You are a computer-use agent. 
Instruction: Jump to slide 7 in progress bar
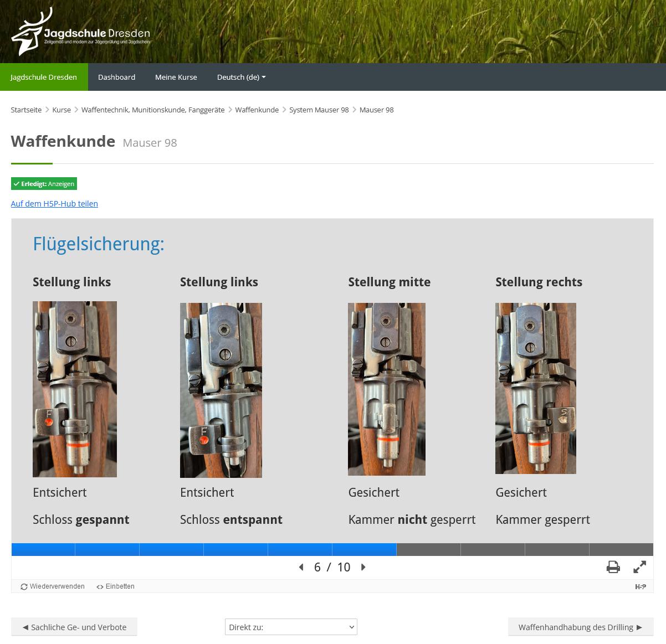pyautogui.click(x=428, y=549)
